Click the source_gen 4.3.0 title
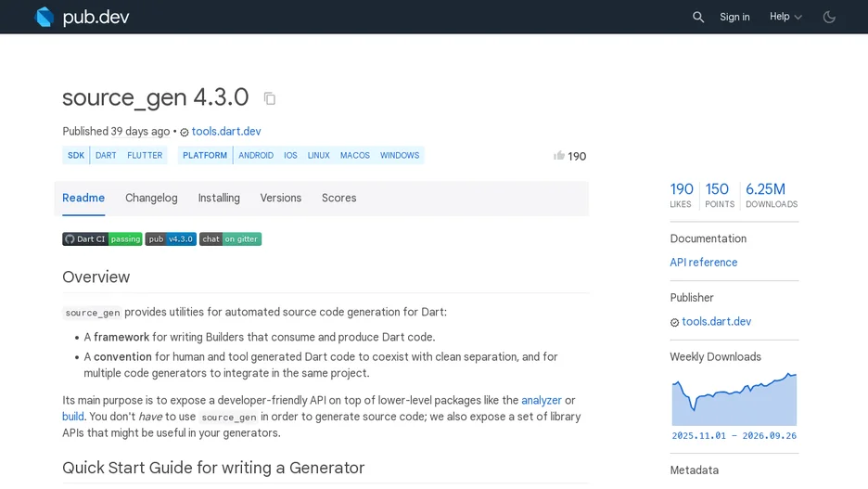The width and height of the screenshot is (868, 489). click(x=156, y=97)
